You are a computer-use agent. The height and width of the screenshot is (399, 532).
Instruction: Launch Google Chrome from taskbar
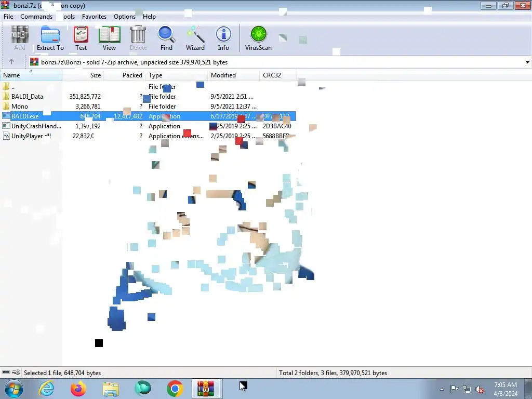(175, 389)
